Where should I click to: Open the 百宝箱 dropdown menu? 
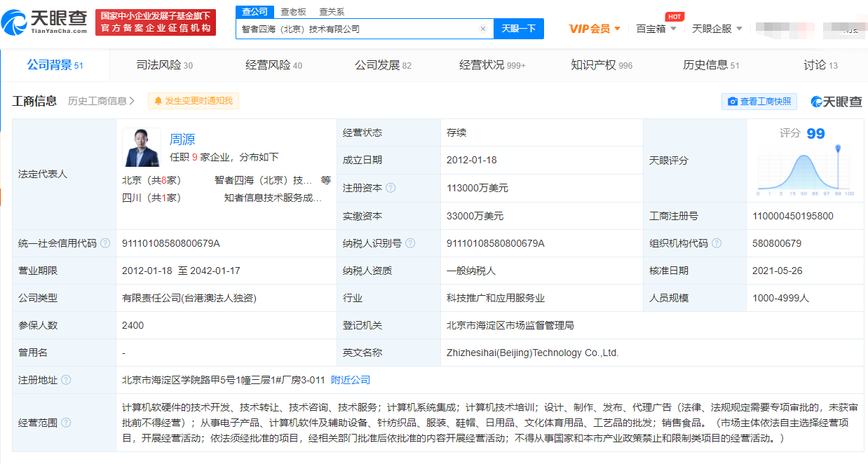click(x=656, y=29)
